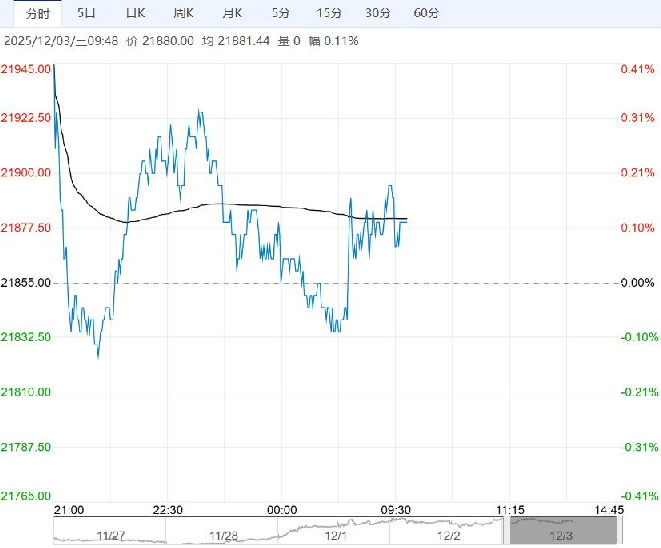661x548 pixels.
Task: Click the 21855.00 baseline price label
Action: [25, 283]
